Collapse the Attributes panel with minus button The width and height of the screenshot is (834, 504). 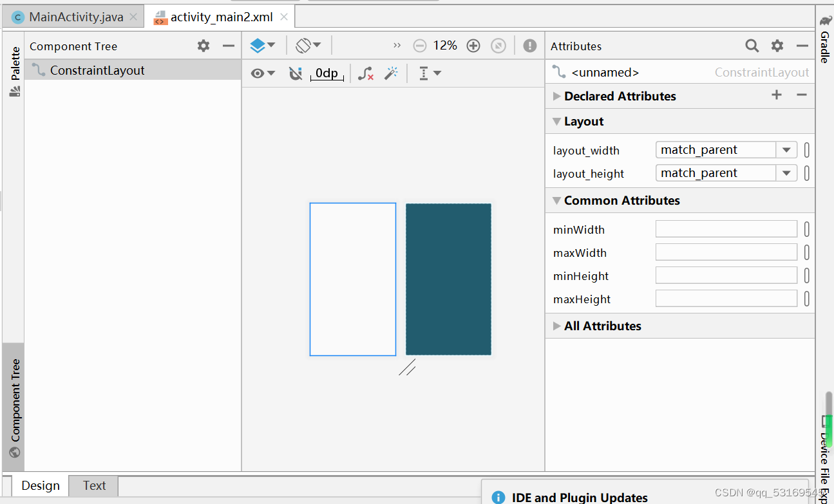pos(802,45)
